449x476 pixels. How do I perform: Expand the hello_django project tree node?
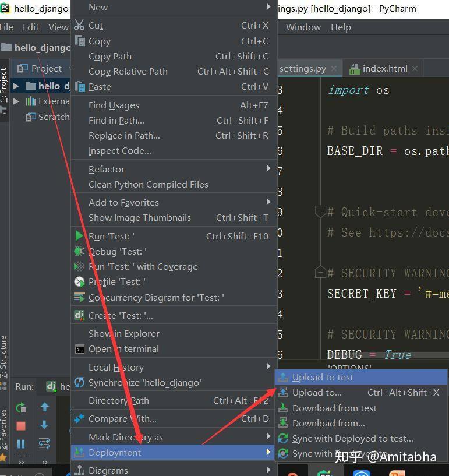[x=16, y=86]
